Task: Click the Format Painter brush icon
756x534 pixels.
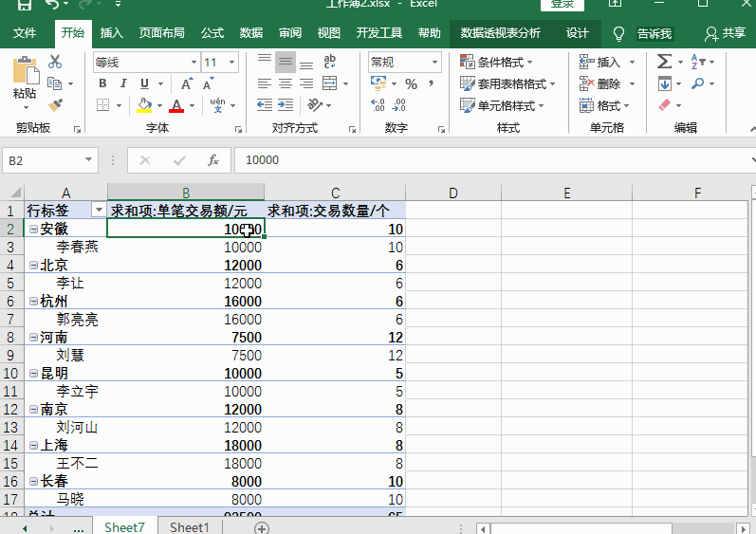Action: point(55,105)
